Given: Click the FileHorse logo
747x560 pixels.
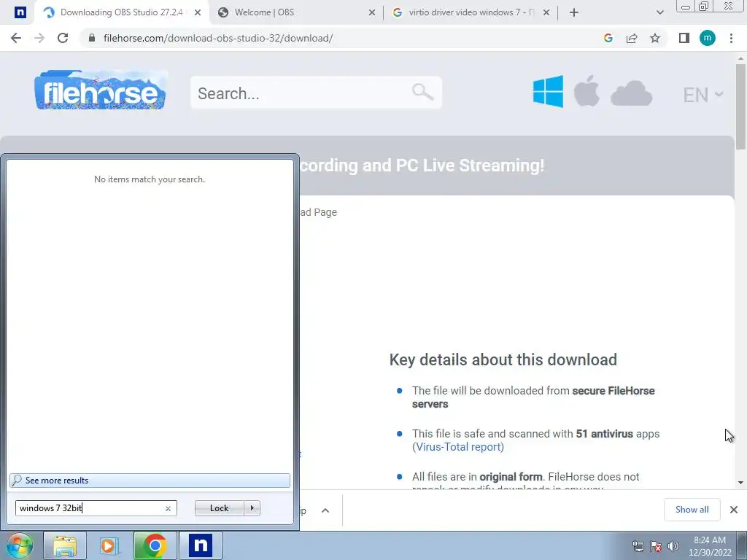Looking at the screenshot, I should (x=101, y=90).
